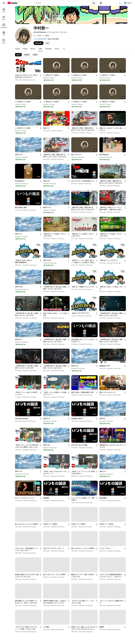Open the マリカーやるかー video title

pos(105,548)
